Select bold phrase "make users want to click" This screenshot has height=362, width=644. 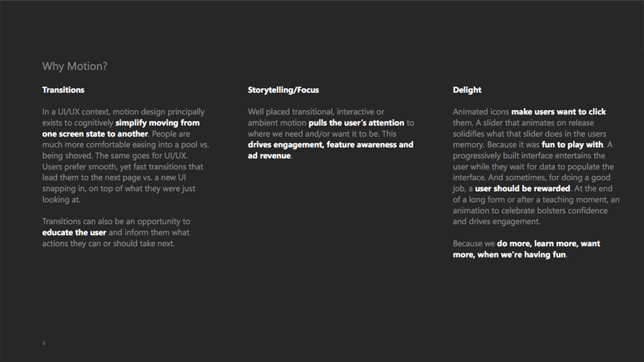558,112
